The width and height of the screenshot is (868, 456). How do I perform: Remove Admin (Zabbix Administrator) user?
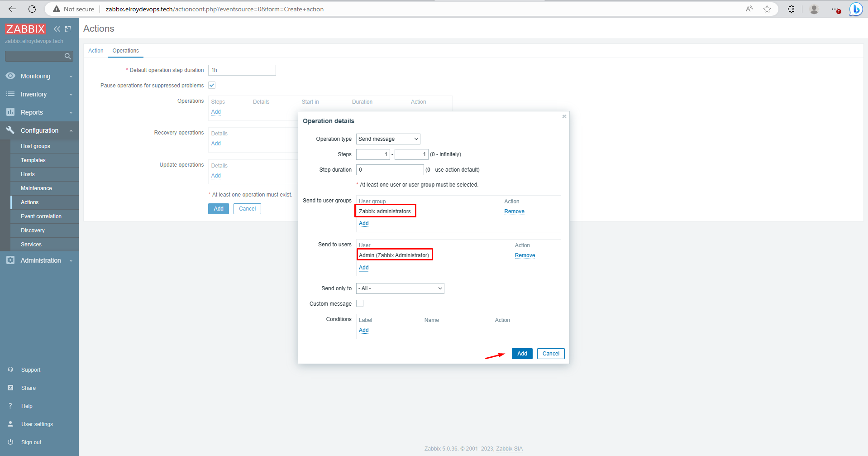525,255
